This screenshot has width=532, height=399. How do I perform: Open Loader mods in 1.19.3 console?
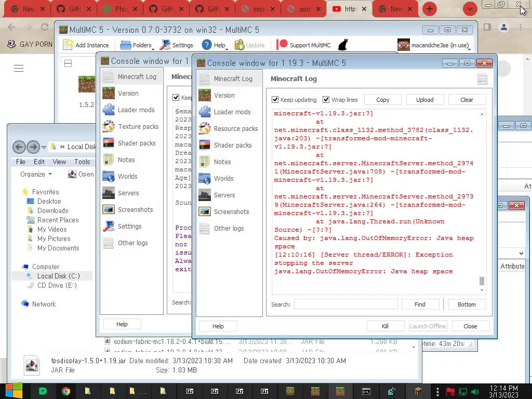click(229, 112)
